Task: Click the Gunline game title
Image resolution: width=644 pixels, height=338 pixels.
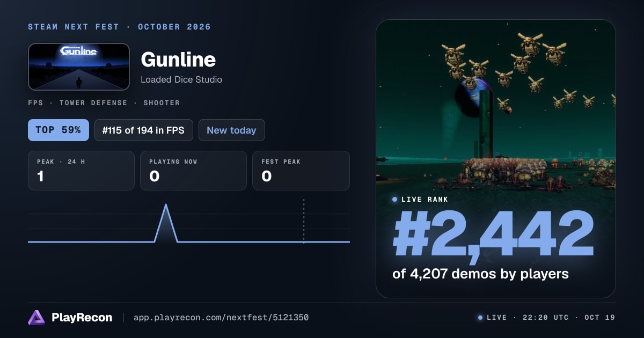Action: 178,59
